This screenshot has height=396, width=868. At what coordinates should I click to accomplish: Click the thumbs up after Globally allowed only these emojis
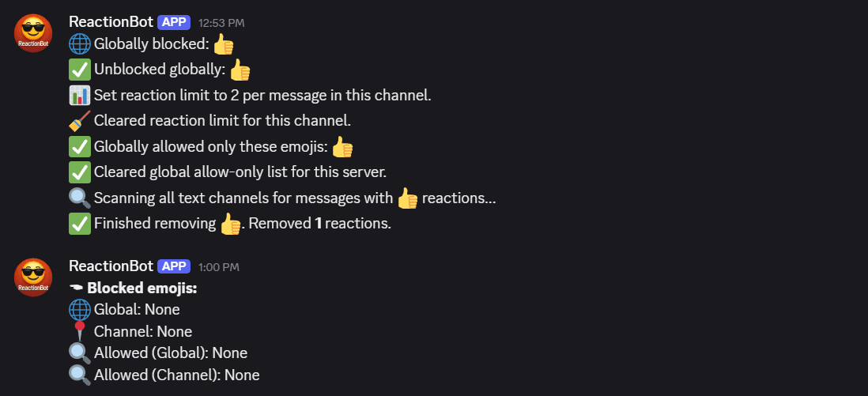click(x=342, y=147)
